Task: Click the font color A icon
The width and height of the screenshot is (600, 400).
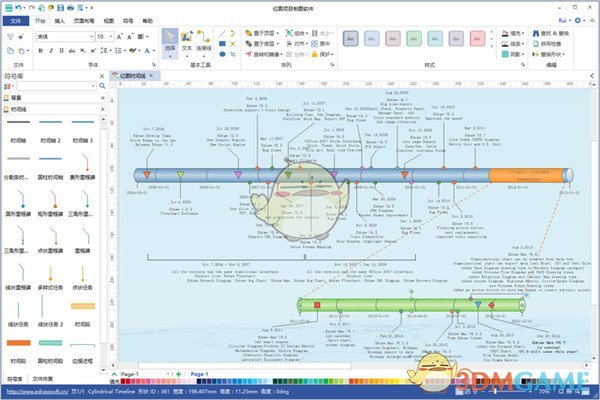Action: click(x=147, y=51)
